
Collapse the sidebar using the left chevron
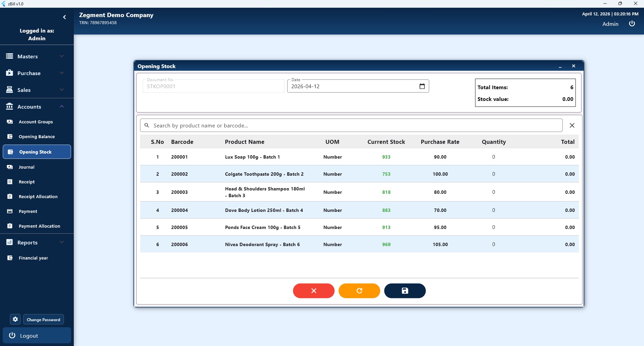(64, 17)
